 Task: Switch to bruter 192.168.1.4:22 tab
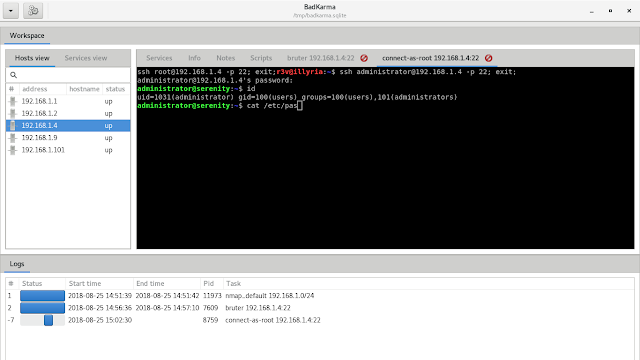pos(320,58)
